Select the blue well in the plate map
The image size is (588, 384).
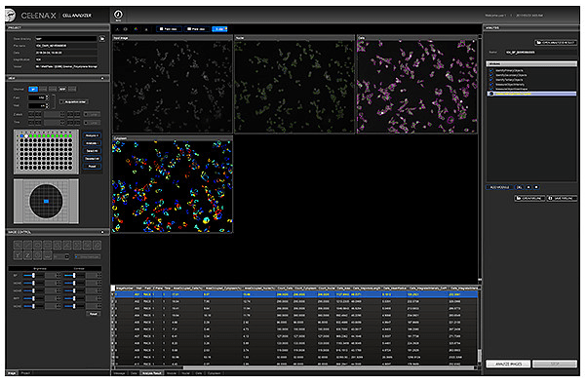[x=22, y=135]
